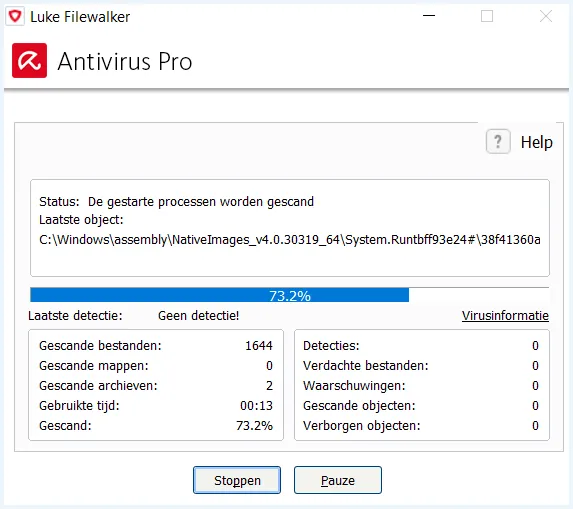Minimize the Luke Filewalker window
Image resolution: width=573 pixels, height=509 pixels.
coord(429,16)
